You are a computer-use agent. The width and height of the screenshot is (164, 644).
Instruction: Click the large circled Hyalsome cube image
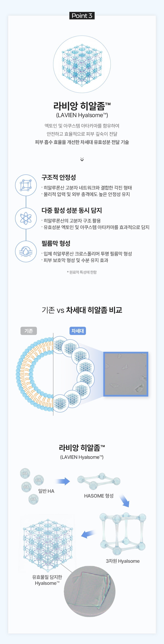[82, 64]
